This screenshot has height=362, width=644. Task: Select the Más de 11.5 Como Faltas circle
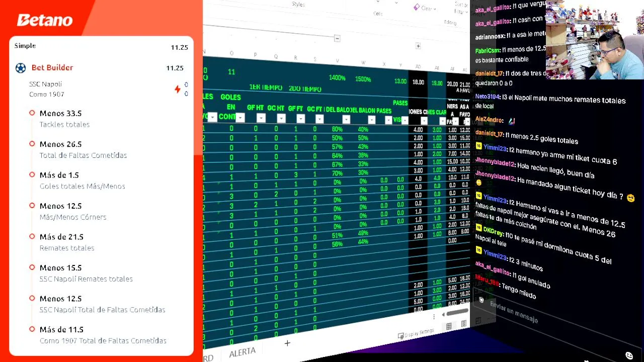pos(32,329)
